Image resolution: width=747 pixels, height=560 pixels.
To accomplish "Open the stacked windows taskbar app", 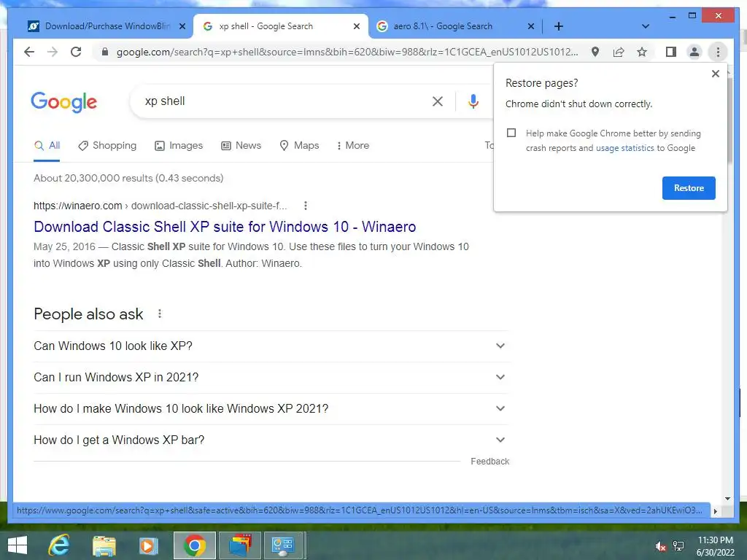I will tap(239, 545).
